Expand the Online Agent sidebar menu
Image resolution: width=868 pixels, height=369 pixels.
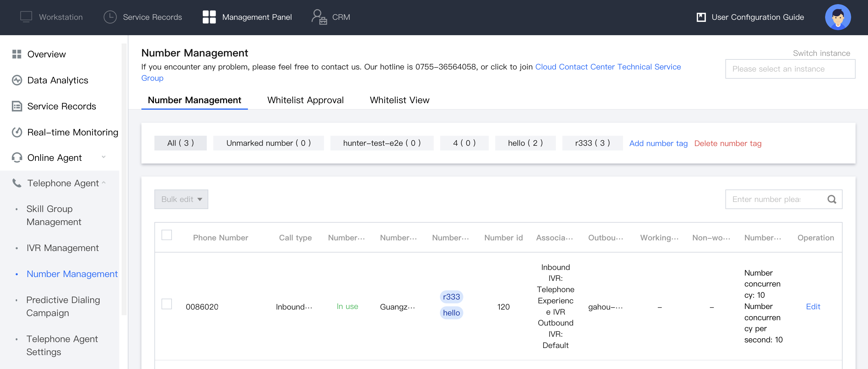104,157
